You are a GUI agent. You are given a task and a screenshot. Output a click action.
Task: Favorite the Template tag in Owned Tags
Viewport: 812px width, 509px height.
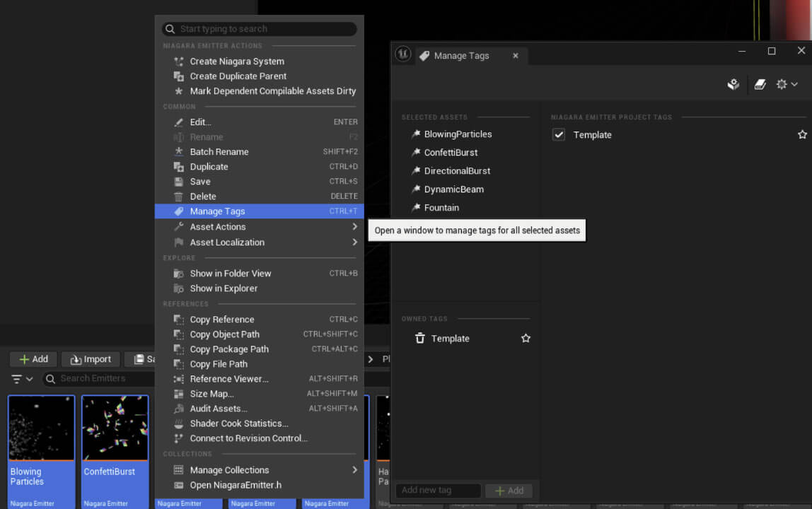click(526, 338)
